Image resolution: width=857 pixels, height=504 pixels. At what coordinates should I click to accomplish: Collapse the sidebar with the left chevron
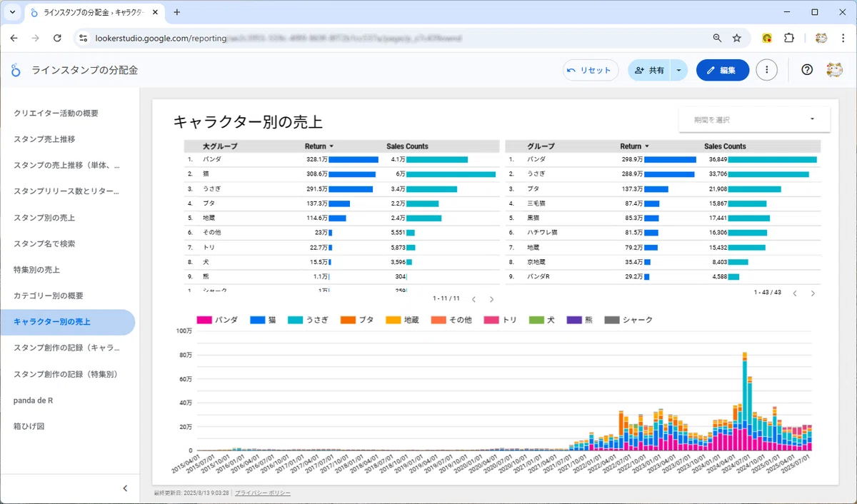125,488
